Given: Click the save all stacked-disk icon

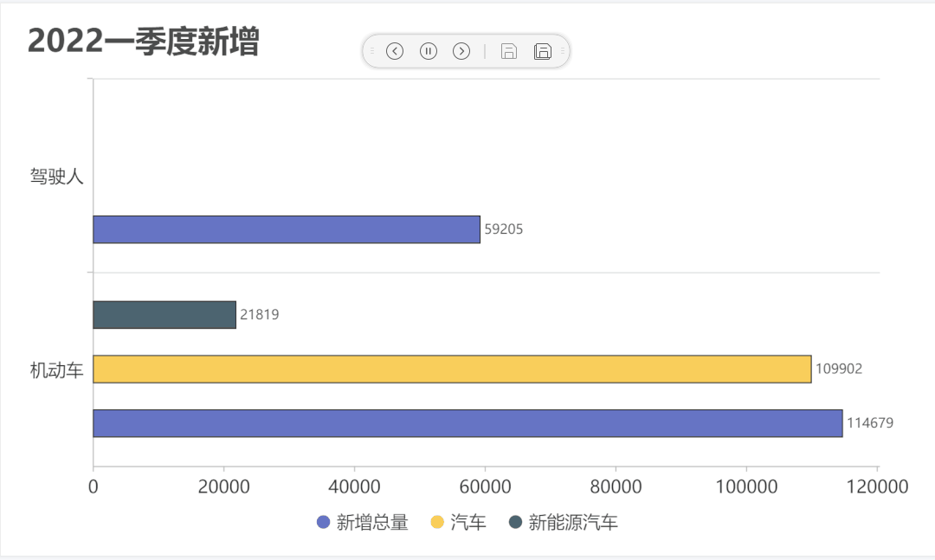Looking at the screenshot, I should click(543, 51).
